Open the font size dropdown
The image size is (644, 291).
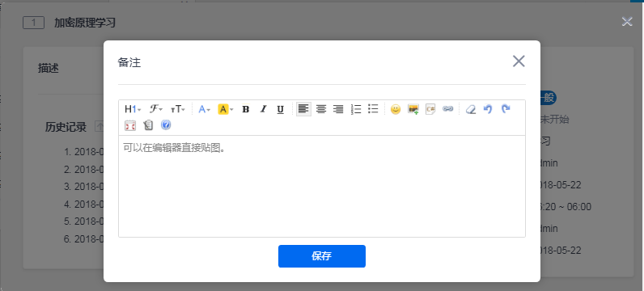pyautogui.click(x=178, y=109)
